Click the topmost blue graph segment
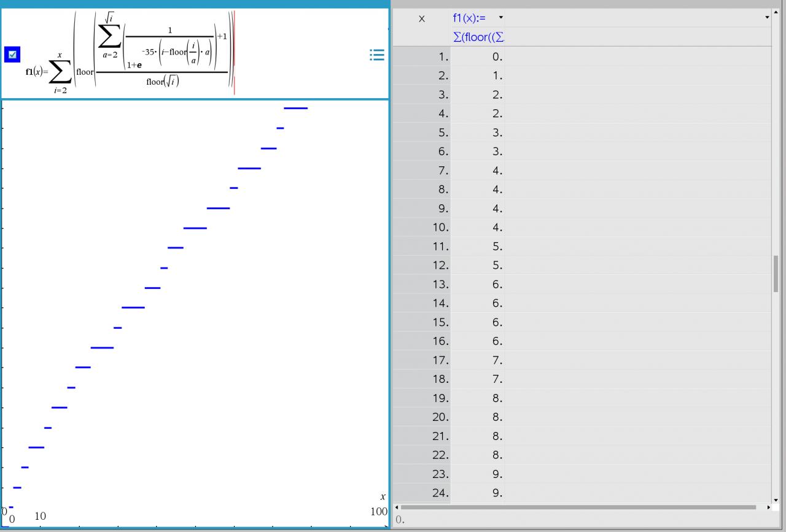Screen dimensions: 786x532 295,108
